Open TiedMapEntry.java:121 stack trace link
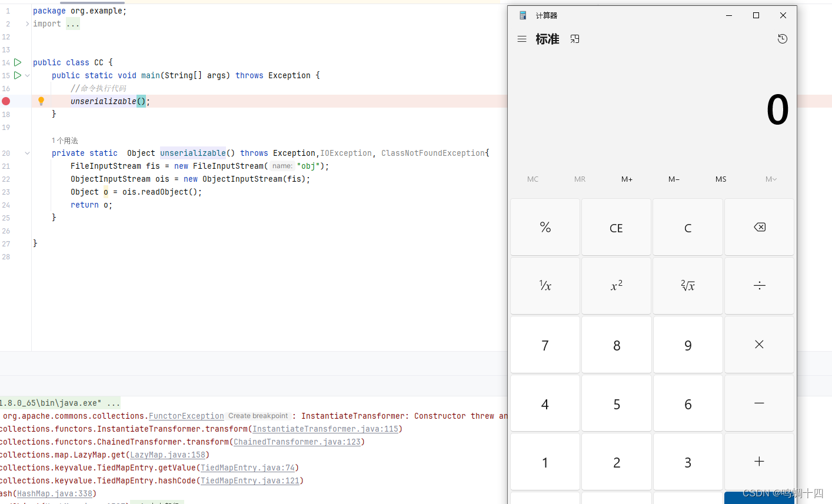 (250, 480)
